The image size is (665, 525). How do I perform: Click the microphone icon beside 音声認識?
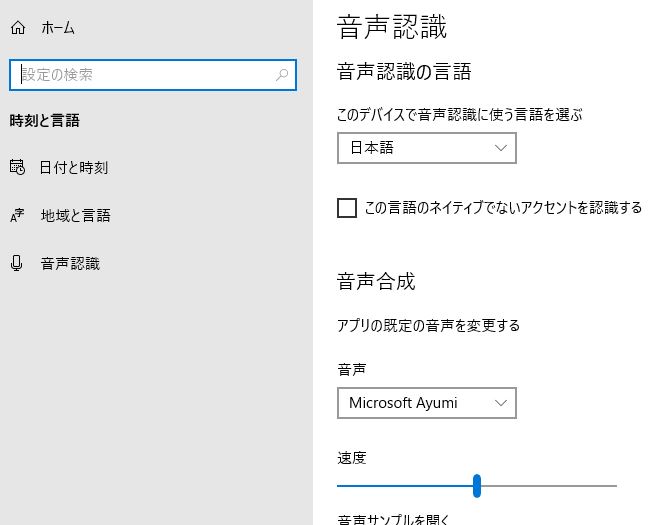[x=17, y=263]
